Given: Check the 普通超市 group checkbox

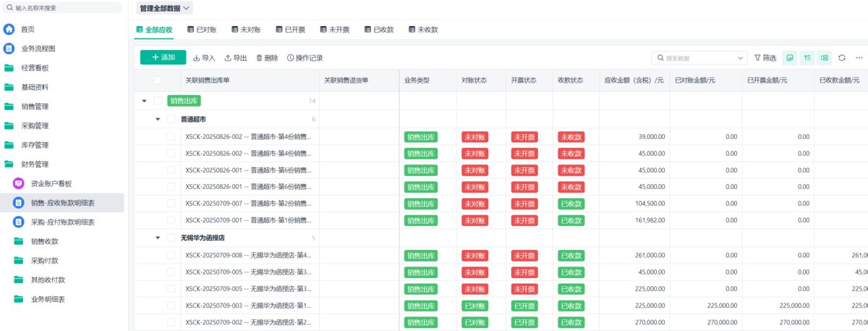Looking at the screenshot, I should tap(171, 120).
